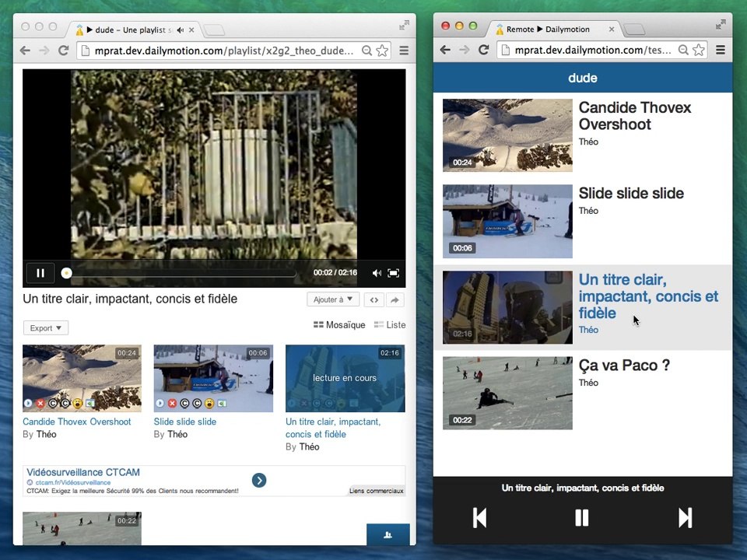Select Ça va Paco ? in remote list
Image resolution: width=747 pixels, height=560 pixels.
click(x=583, y=394)
